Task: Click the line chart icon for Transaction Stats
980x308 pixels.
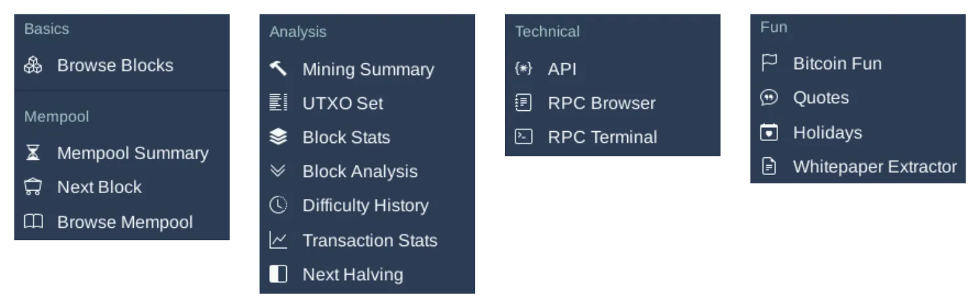Action: tap(278, 240)
